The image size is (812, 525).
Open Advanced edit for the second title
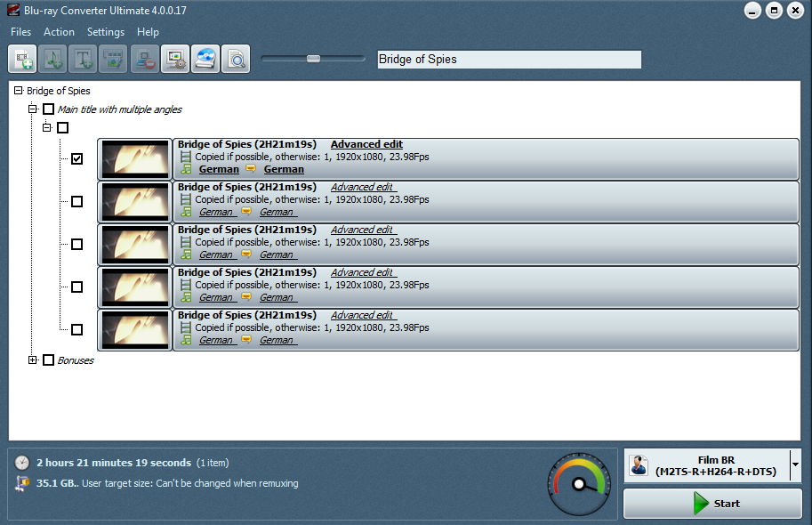click(x=363, y=187)
